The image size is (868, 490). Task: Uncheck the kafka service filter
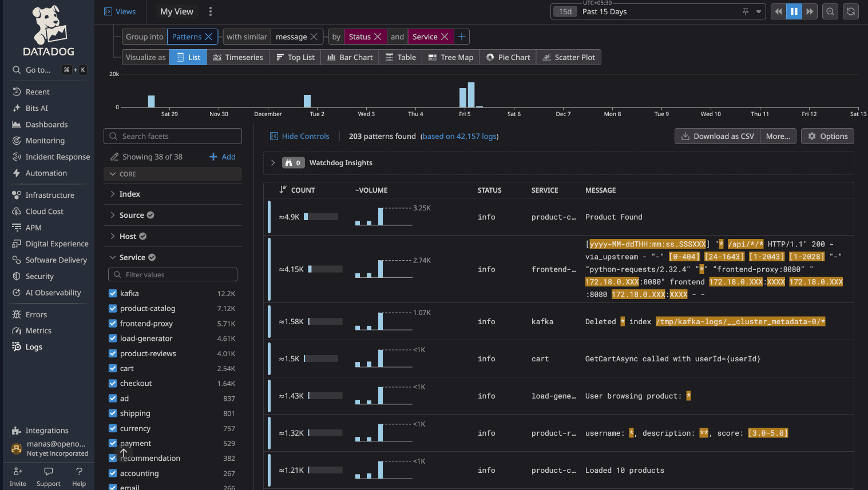point(112,293)
